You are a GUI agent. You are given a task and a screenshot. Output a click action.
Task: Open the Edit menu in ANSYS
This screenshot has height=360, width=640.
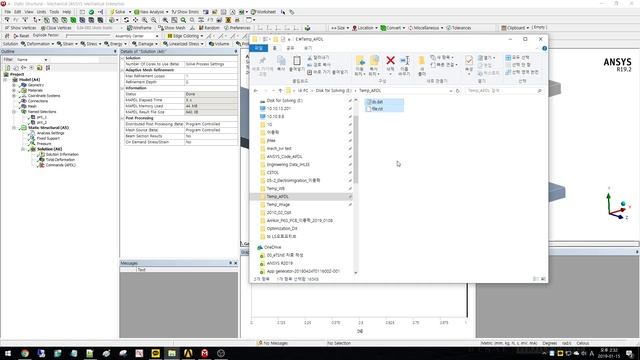click(18, 12)
